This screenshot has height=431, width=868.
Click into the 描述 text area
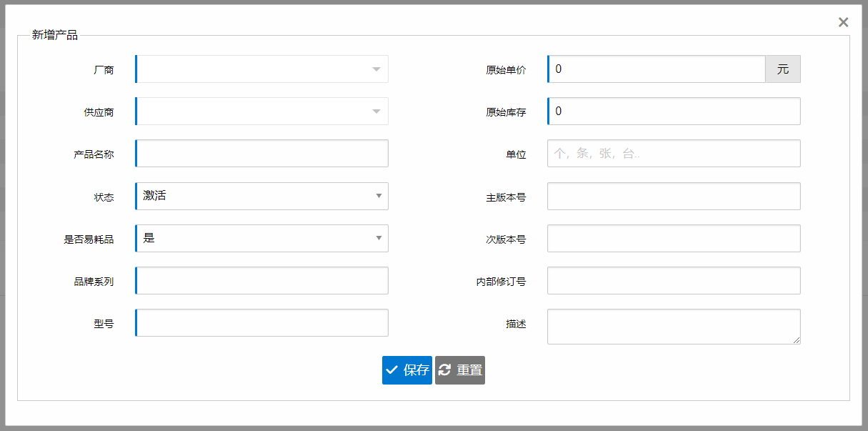pyautogui.click(x=674, y=327)
